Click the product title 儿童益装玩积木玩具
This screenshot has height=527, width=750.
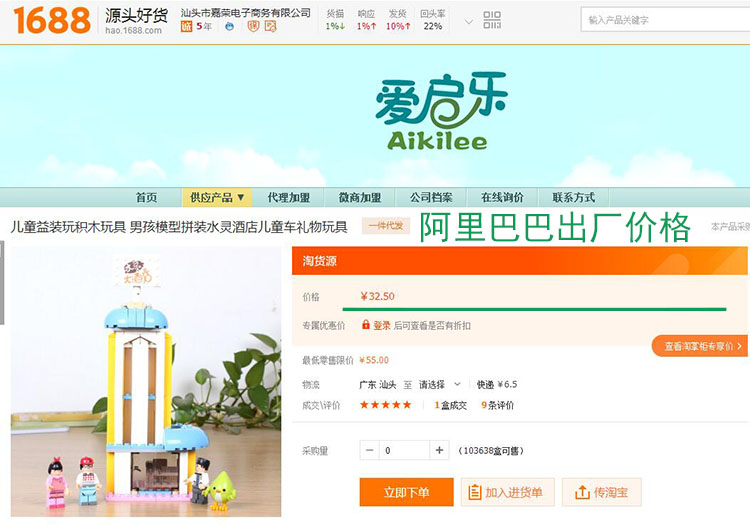pyautogui.click(x=179, y=227)
